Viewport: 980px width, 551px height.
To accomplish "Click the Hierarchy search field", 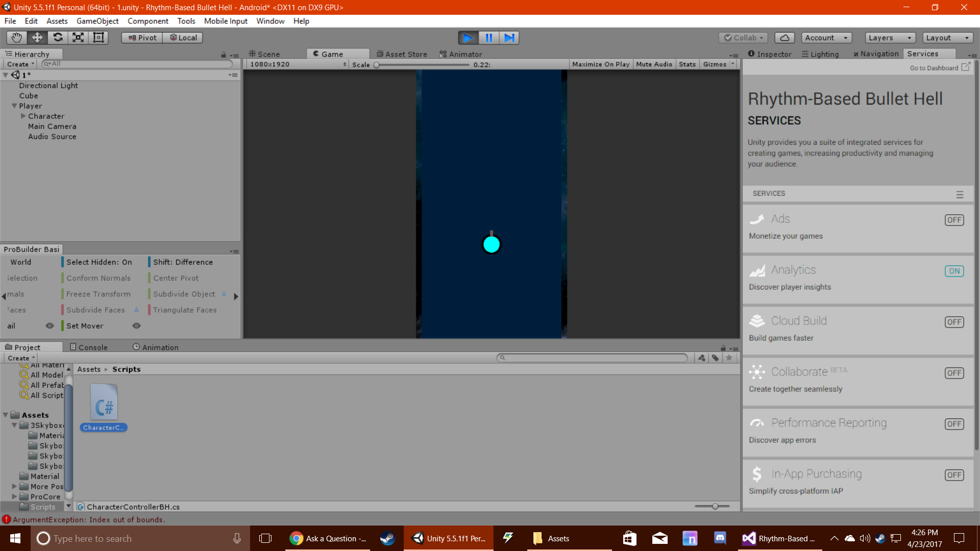I will click(x=137, y=64).
